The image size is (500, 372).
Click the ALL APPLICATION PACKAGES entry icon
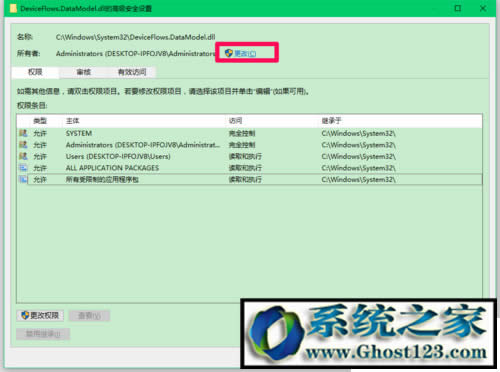[x=23, y=168]
